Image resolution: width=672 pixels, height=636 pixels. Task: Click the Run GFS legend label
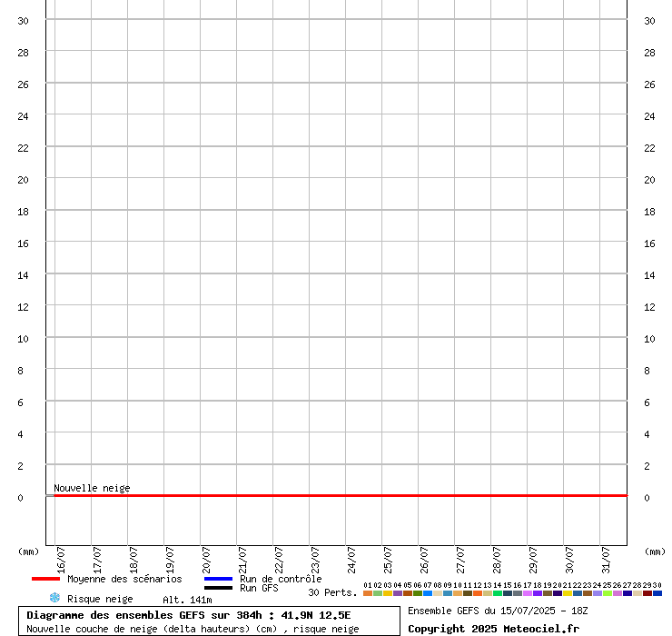pos(259,588)
